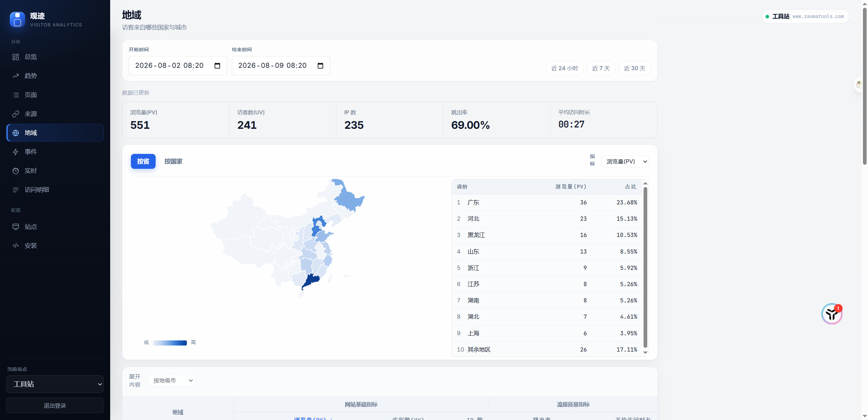
Task: Open the 实时 clock icon
Action: pyautogui.click(x=16, y=171)
